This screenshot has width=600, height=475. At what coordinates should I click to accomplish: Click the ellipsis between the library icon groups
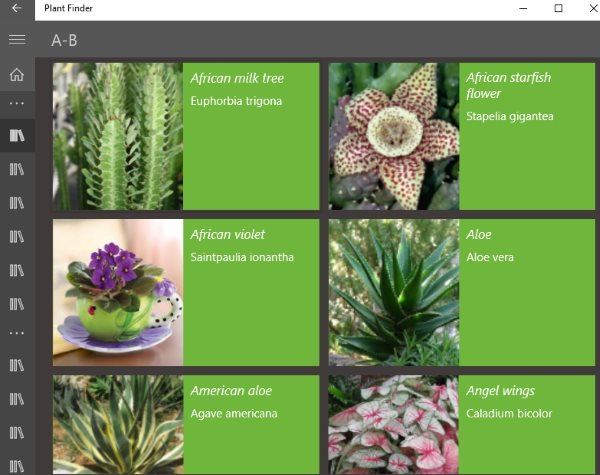pos(17,333)
